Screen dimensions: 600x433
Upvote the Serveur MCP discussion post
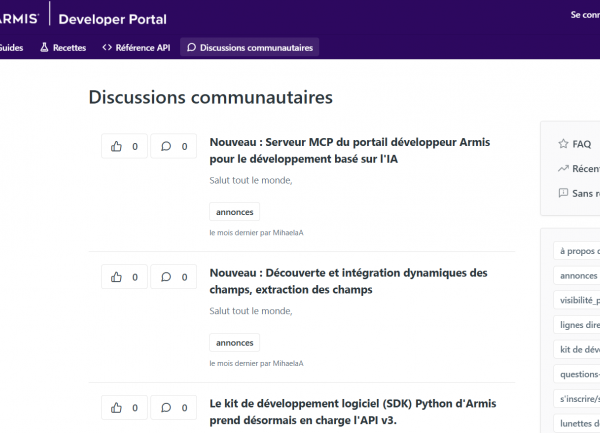click(x=124, y=146)
